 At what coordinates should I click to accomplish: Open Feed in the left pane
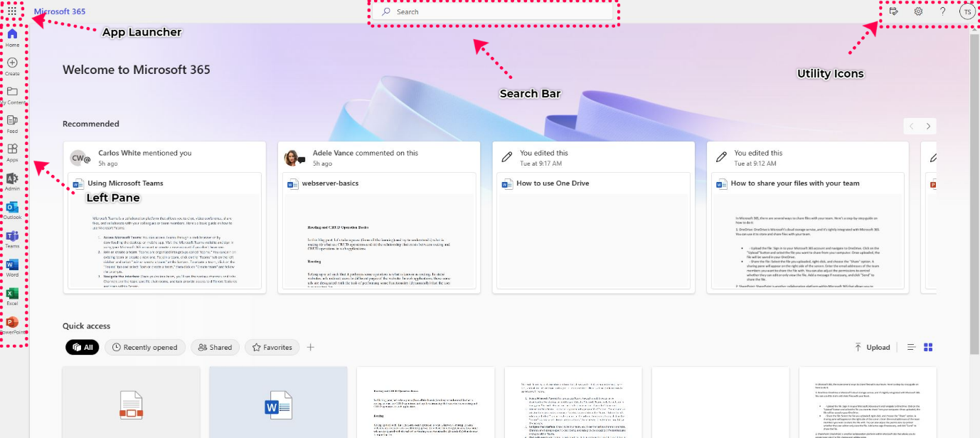[x=12, y=124]
